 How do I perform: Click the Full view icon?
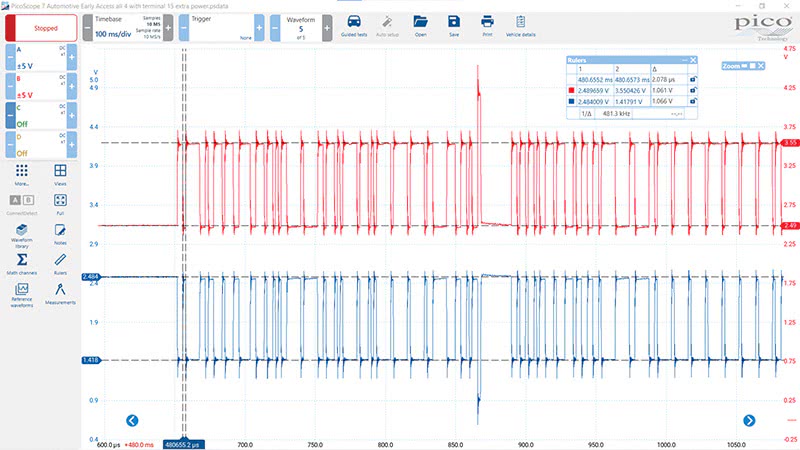click(x=60, y=204)
